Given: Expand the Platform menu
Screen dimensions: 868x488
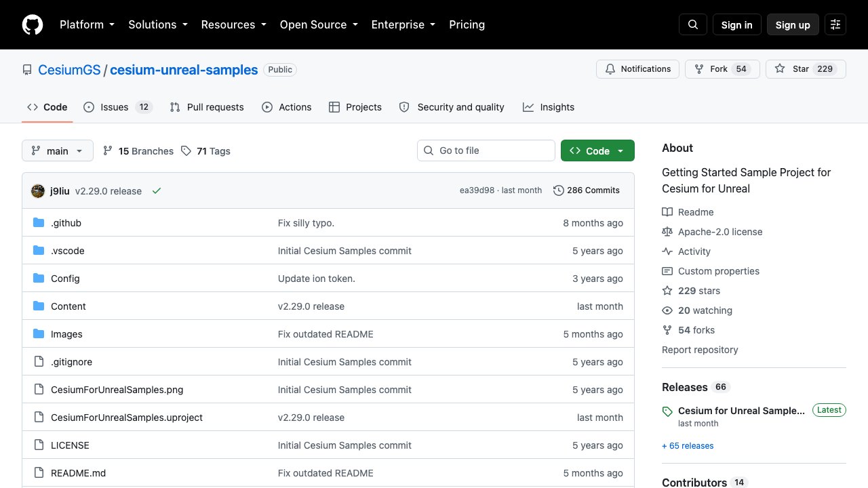Looking at the screenshot, I should click(x=87, y=24).
